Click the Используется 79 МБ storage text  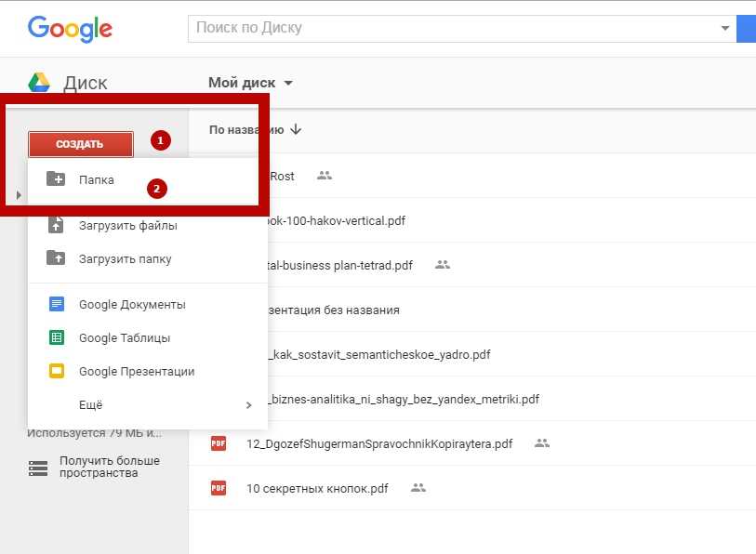point(95,433)
